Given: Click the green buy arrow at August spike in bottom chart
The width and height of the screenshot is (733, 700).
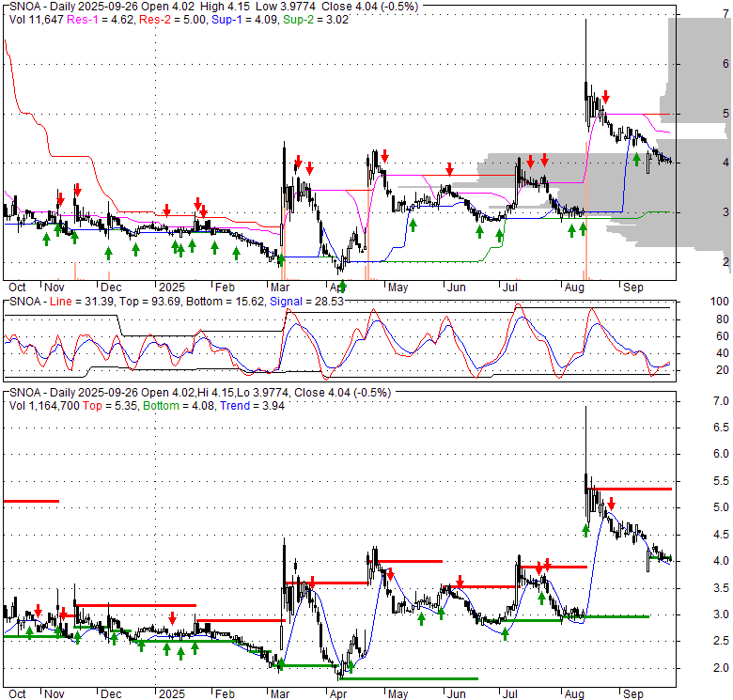Looking at the screenshot, I should coord(585,531).
